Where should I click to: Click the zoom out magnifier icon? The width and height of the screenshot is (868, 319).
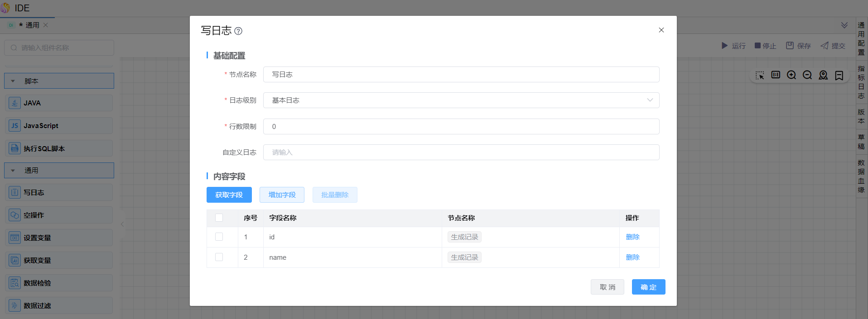(x=807, y=75)
